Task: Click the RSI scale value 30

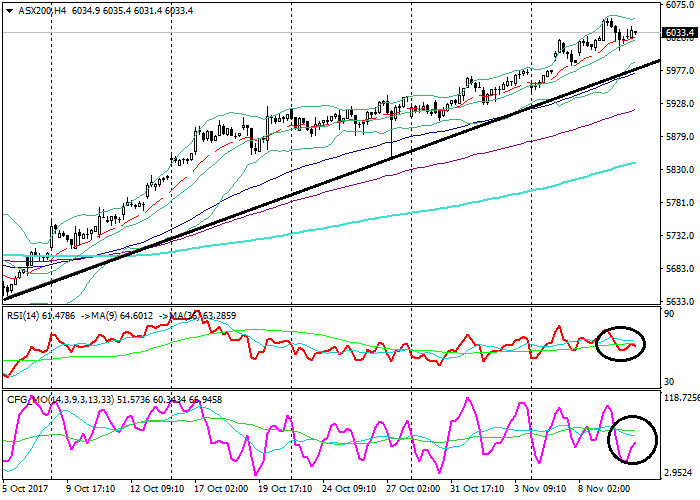Action: click(669, 382)
